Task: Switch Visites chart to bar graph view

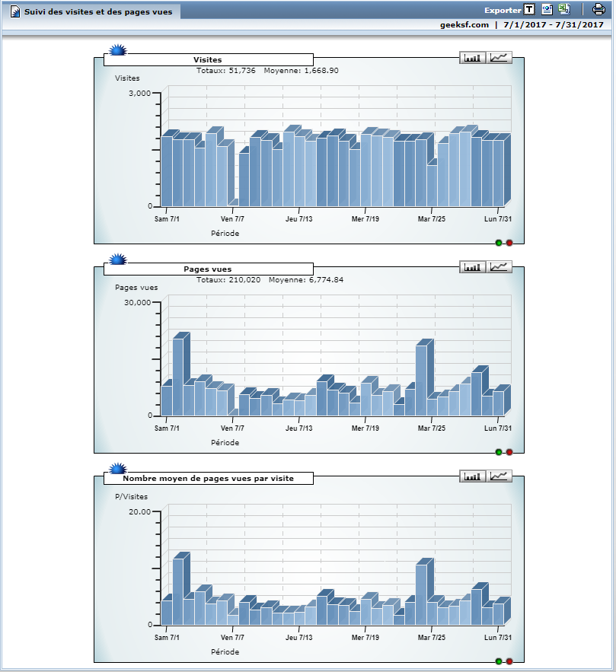Action: (x=472, y=57)
